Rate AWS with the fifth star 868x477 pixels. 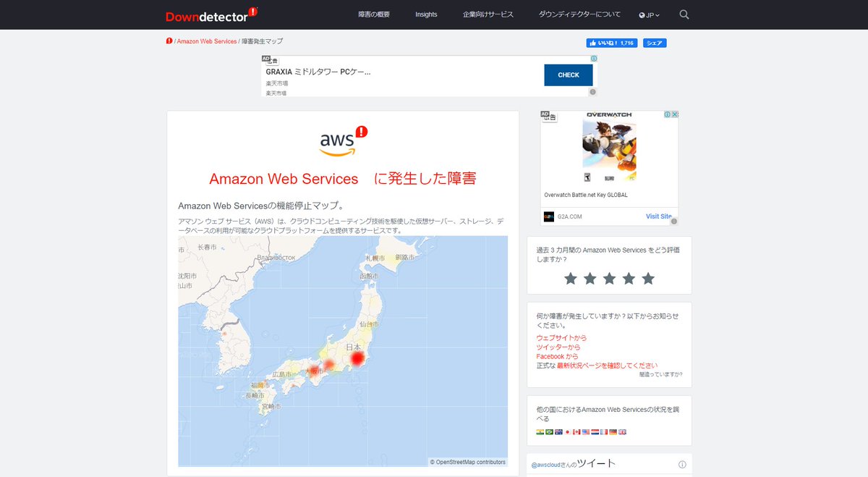point(648,279)
